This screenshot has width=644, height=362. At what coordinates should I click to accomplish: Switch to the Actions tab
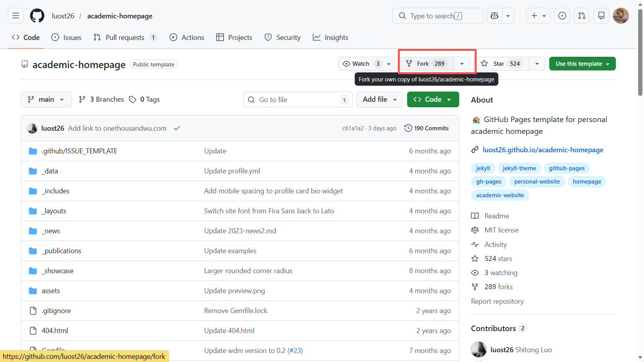[187, 38]
